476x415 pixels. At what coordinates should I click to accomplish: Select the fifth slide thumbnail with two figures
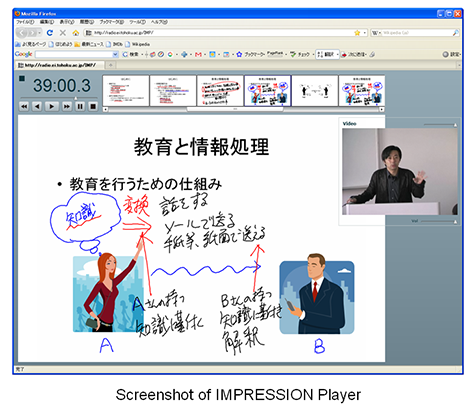[315, 91]
